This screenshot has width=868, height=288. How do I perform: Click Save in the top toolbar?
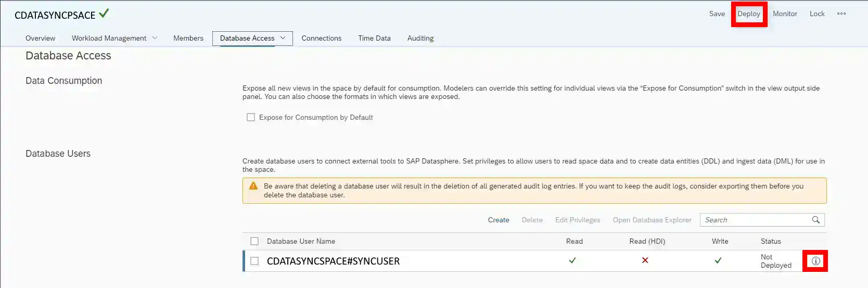point(717,14)
